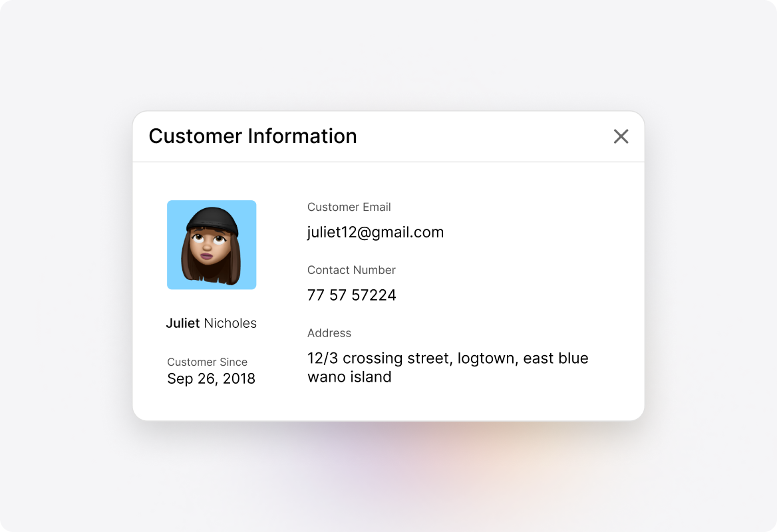
Task: Select the Contact Number label
Action: (x=351, y=270)
